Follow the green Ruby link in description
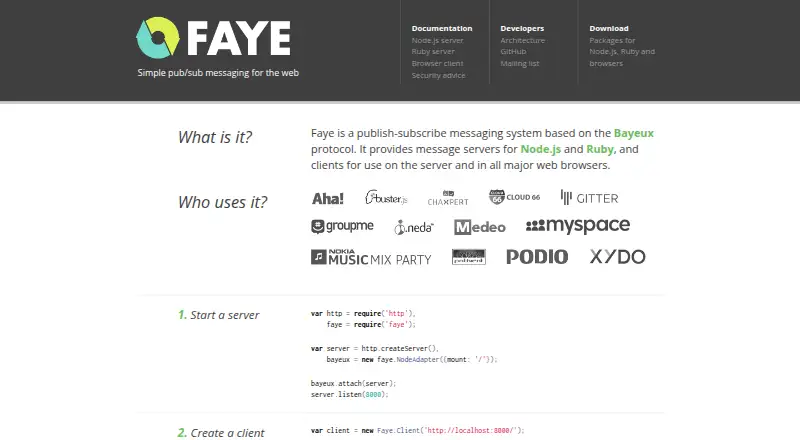 [x=601, y=149]
